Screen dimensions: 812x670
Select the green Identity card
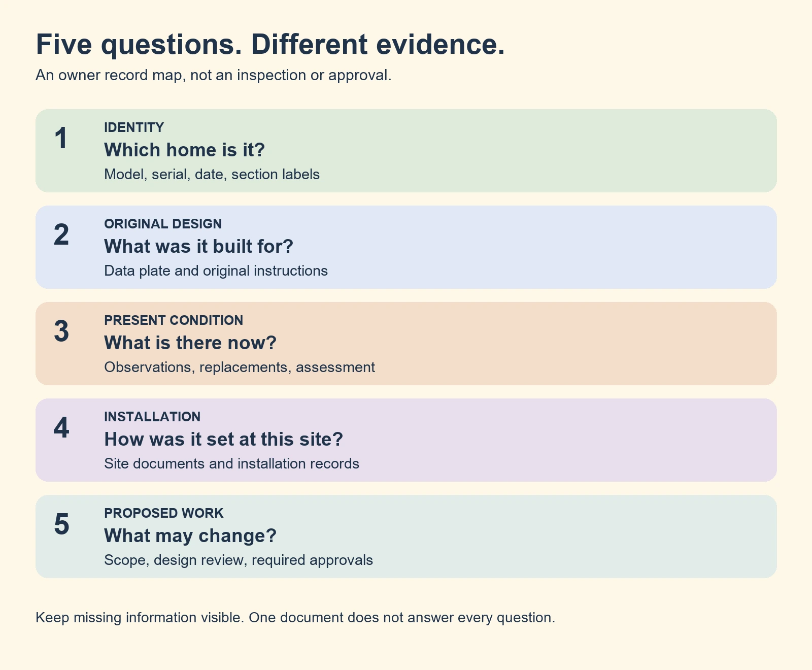406,151
